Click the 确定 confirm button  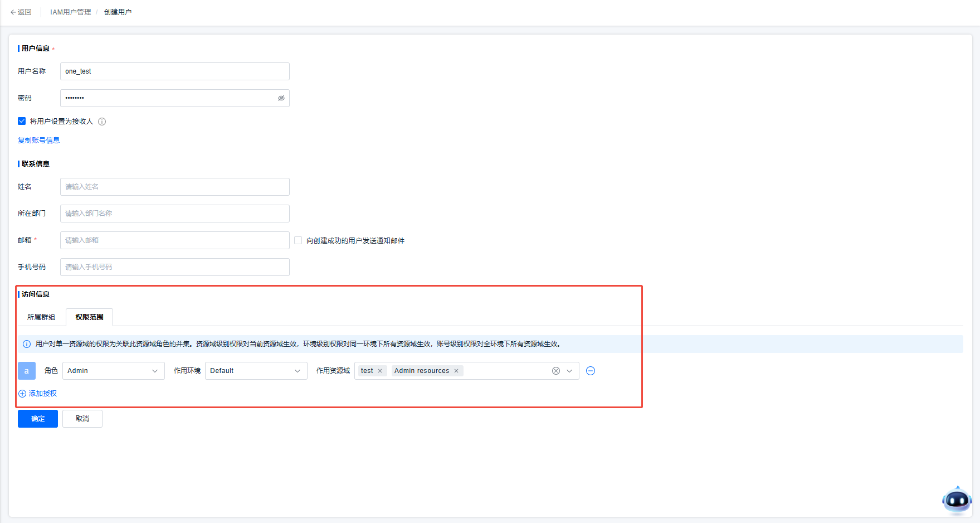coord(38,419)
